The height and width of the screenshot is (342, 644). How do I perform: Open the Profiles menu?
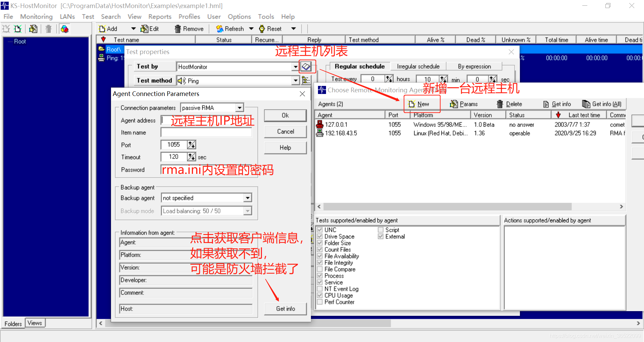[x=189, y=16]
